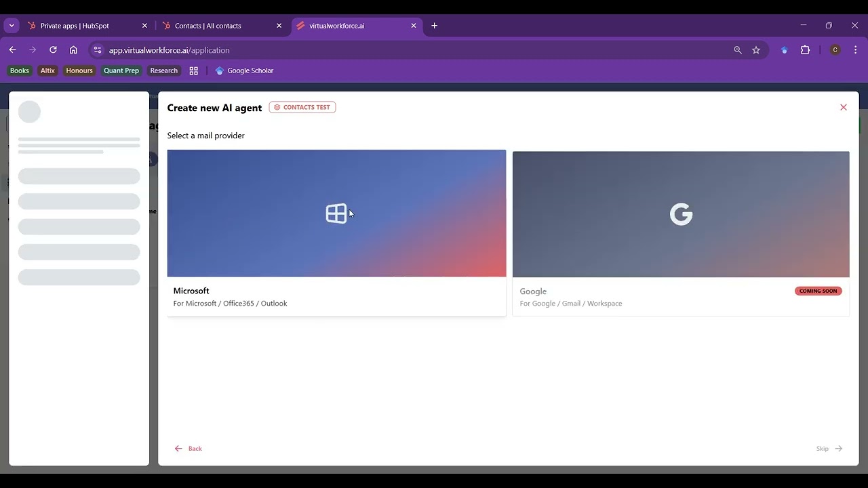Click the Back link at bottom left
This screenshot has width=868, height=488.
tap(189, 449)
